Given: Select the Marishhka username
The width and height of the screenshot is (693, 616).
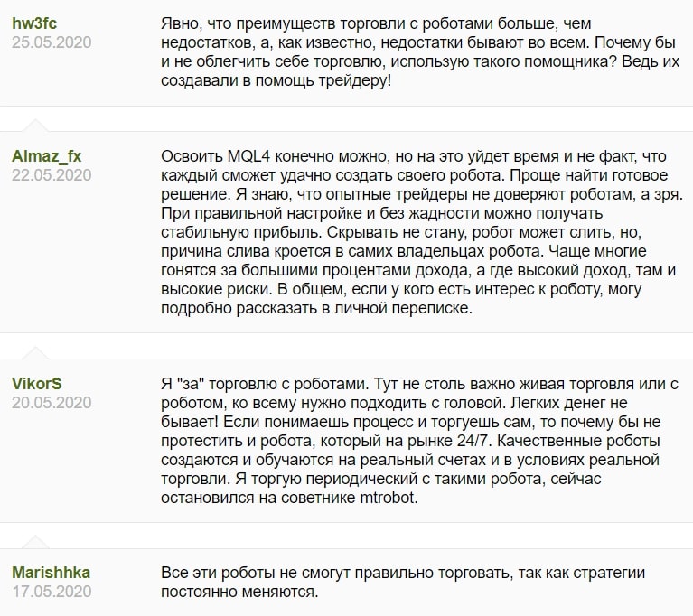Looking at the screenshot, I should [x=52, y=573].
